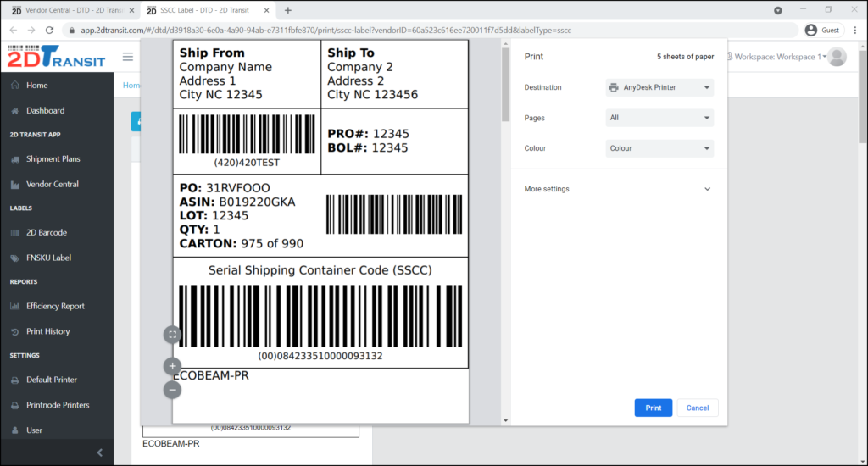The height and width of the screenshot is (466, 868).
Task: Click fit-to-page button in print preview
Action: point(173,335)
